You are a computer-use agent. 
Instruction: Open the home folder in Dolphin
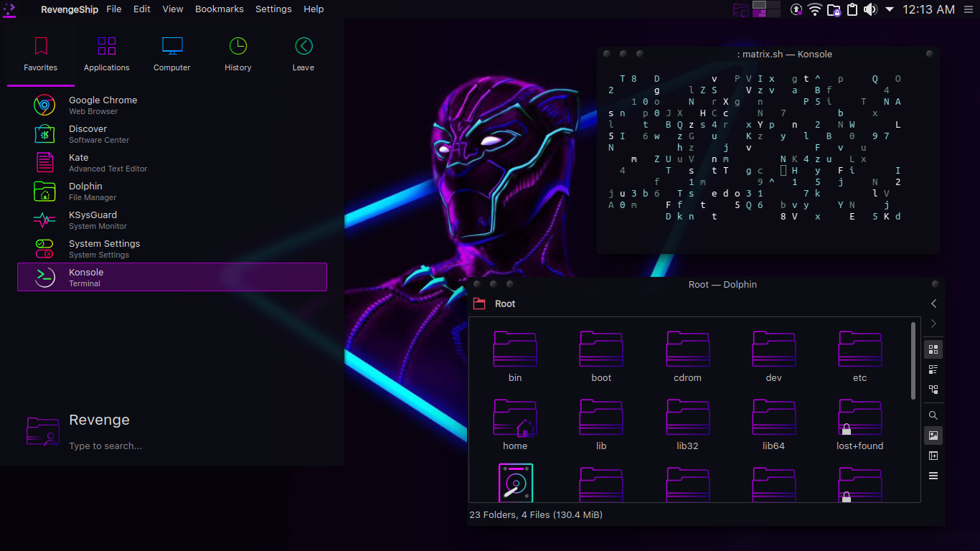pyautogui.click(x=515, y=425)
